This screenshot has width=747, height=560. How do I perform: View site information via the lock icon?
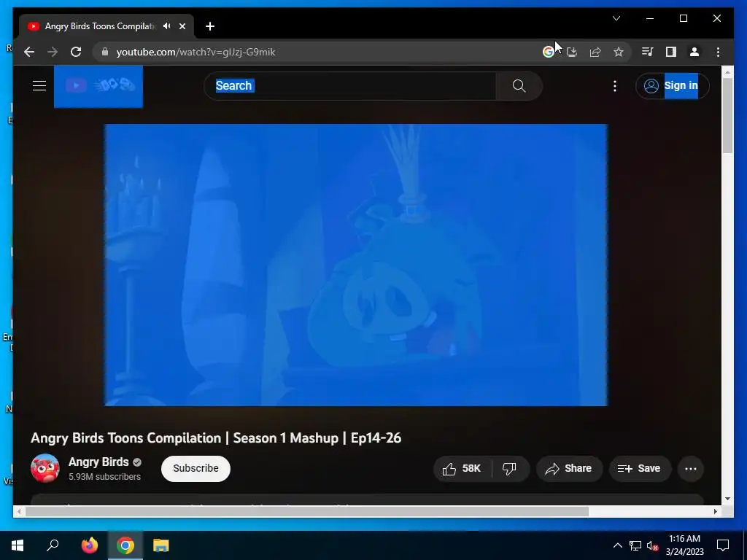[x=105, y=52]
